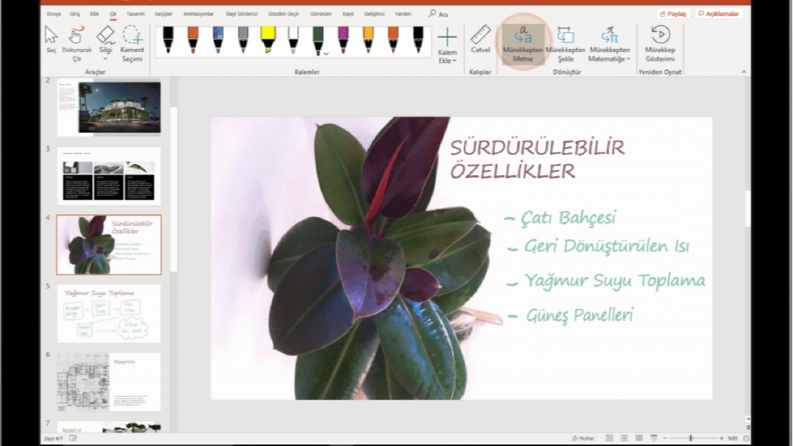This screenshot has width=793, height=446.
Task: Open the Dosya menu
Action: (x=54, y=14)
